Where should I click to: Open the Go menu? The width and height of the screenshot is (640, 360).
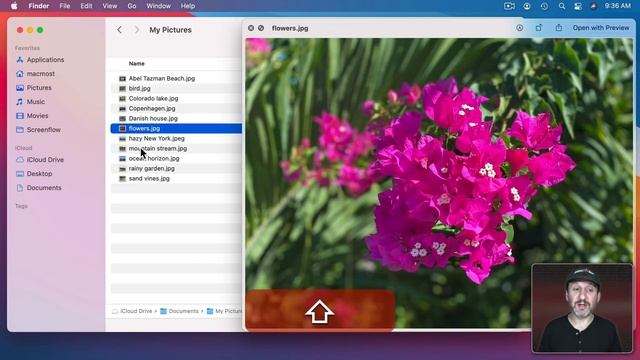(131, 6)
